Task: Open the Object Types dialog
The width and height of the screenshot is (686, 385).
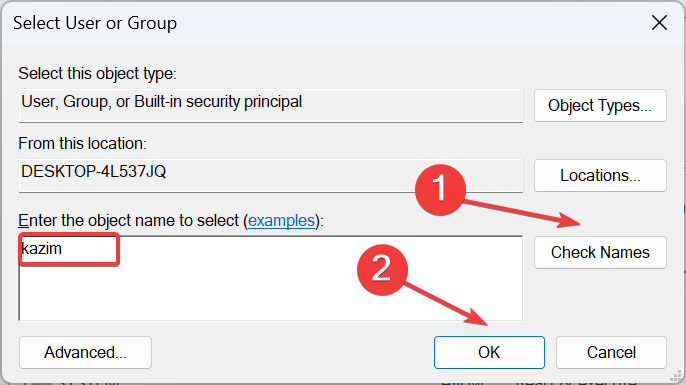Action: point(600,105)
